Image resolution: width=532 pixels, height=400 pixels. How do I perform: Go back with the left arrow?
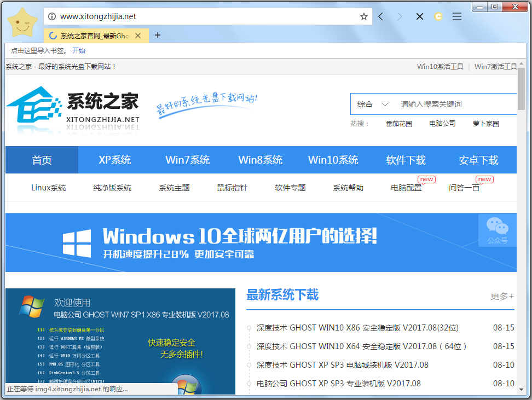click(x=381, y=16)
